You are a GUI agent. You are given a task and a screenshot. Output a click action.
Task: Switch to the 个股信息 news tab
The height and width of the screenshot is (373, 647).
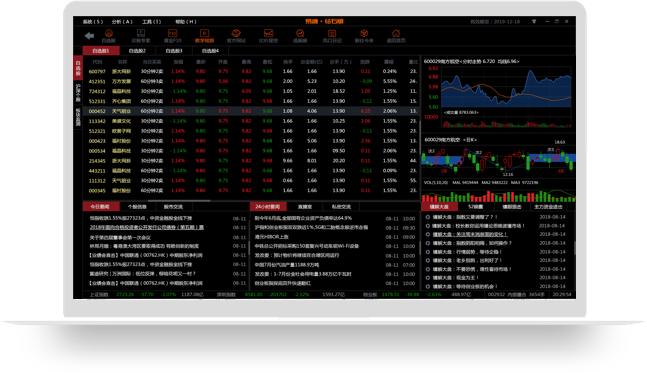[137, 206]
